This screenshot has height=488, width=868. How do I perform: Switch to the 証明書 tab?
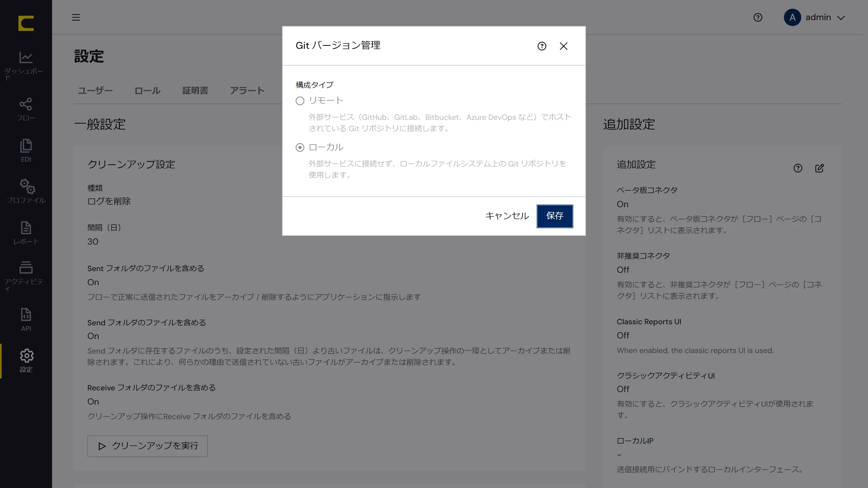click(195, 90)
